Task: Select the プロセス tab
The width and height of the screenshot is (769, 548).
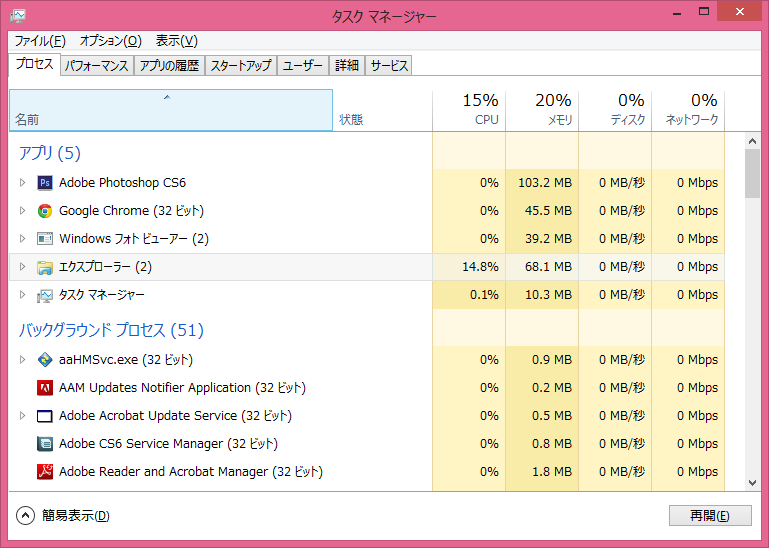Action: pos(34,64)
